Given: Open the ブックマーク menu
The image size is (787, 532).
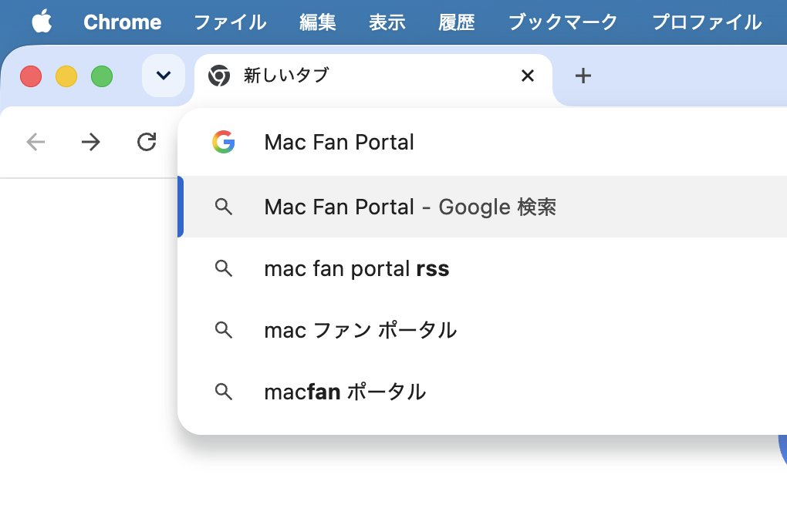Looking at the screenshot, I should point(562,22).
